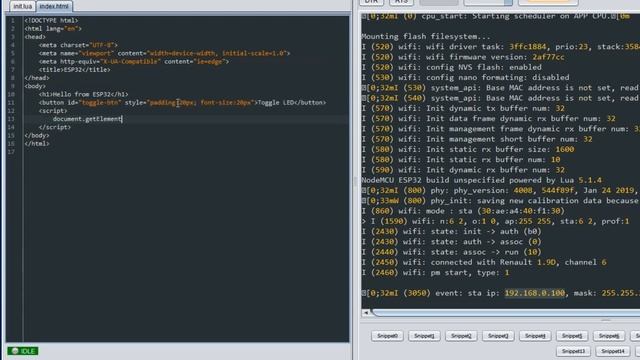Click phy_init saving new calibration data line
The height and width of the screenshot is (360, 640).
(x=500, y=200)
